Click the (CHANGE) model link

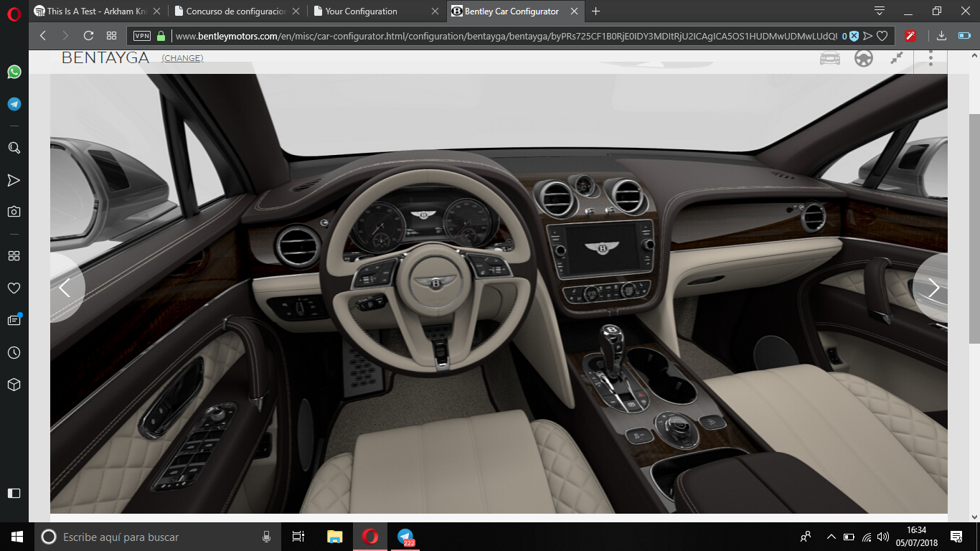click(182, 58)
